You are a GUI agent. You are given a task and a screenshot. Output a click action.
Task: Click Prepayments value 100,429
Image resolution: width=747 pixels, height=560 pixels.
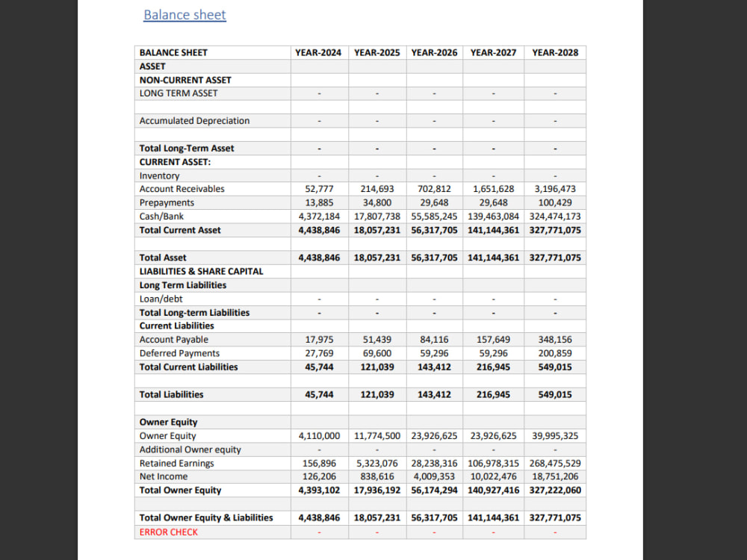(555, 203)
